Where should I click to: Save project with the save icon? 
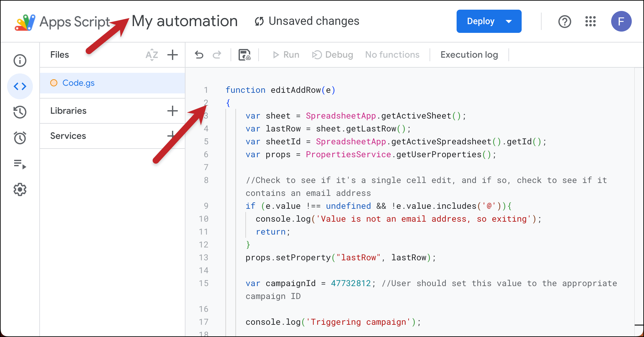(x=244, y=55)
